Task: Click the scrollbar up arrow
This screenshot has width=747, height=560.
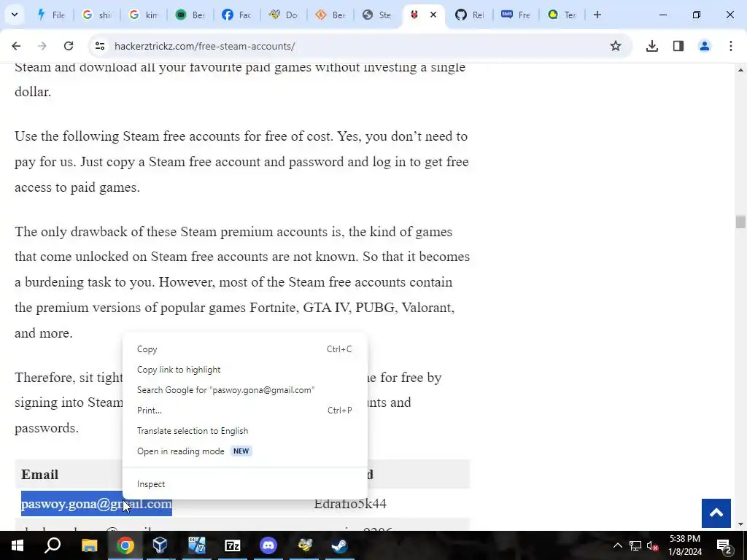Action: [740, 70]
